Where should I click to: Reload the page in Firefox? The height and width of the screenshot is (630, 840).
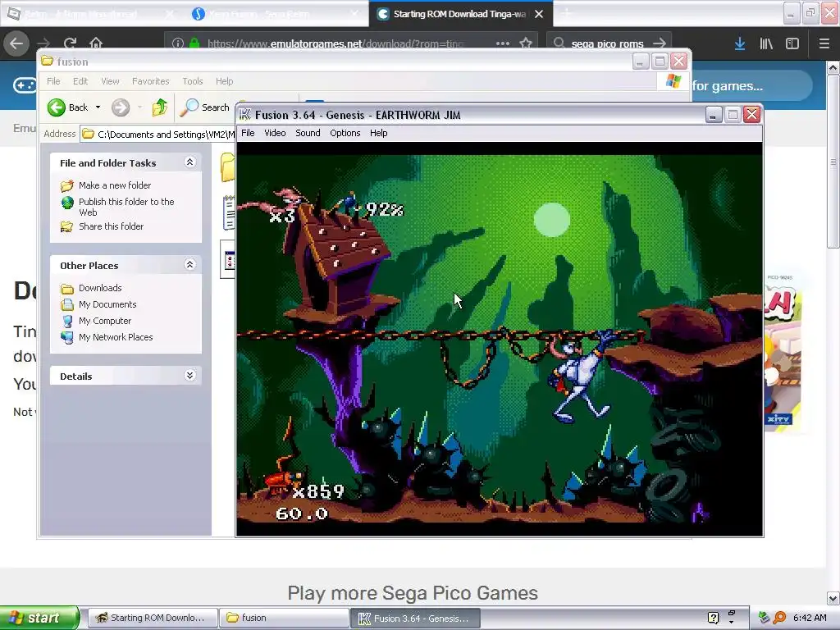pyautogui.click(x=70, y=43)
